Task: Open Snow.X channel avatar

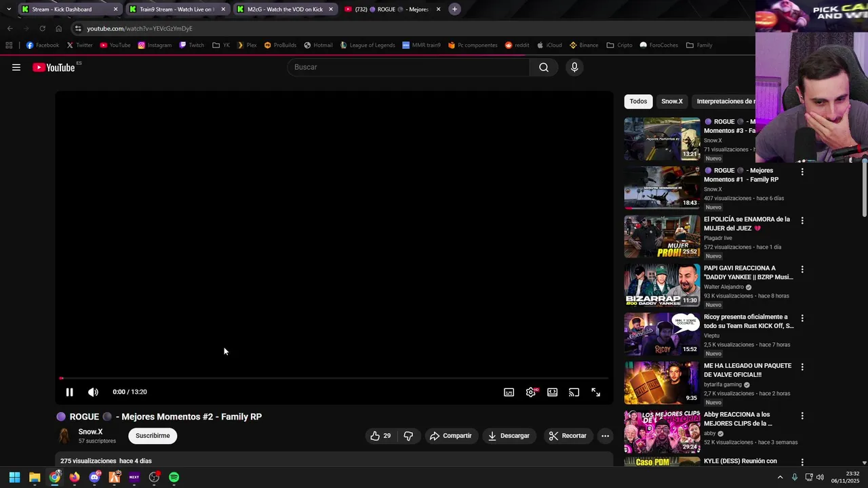Action: point(64,436)
